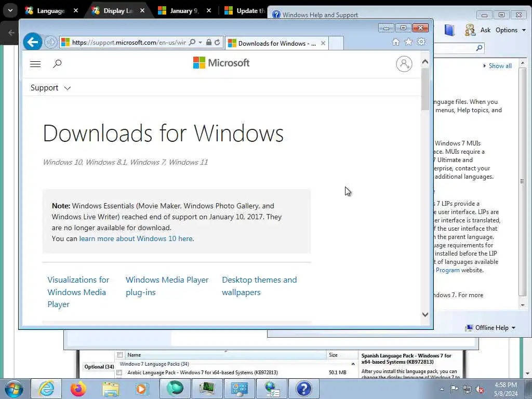This screenshot has width=532, height=399.
Task: Open the browser tab list dropdown
Action: pyautogui.click(x=10, y=10)
